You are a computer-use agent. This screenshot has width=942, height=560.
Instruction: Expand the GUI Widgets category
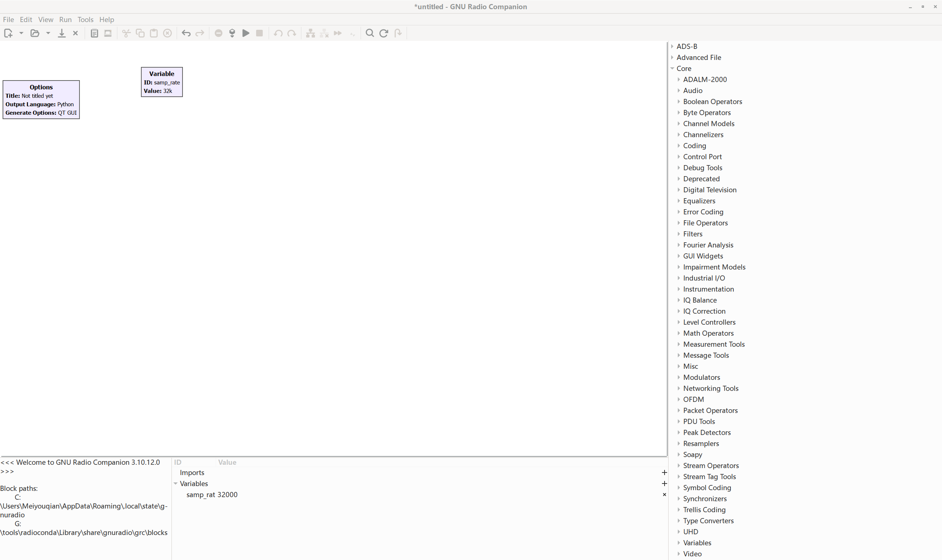[x=679, y=256]
